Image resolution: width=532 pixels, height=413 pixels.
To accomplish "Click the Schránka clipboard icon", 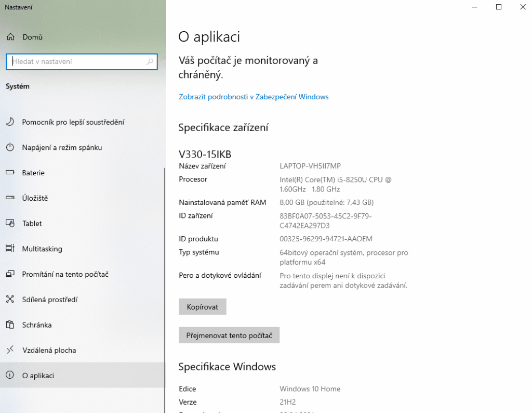I will (x=10, y=325).
